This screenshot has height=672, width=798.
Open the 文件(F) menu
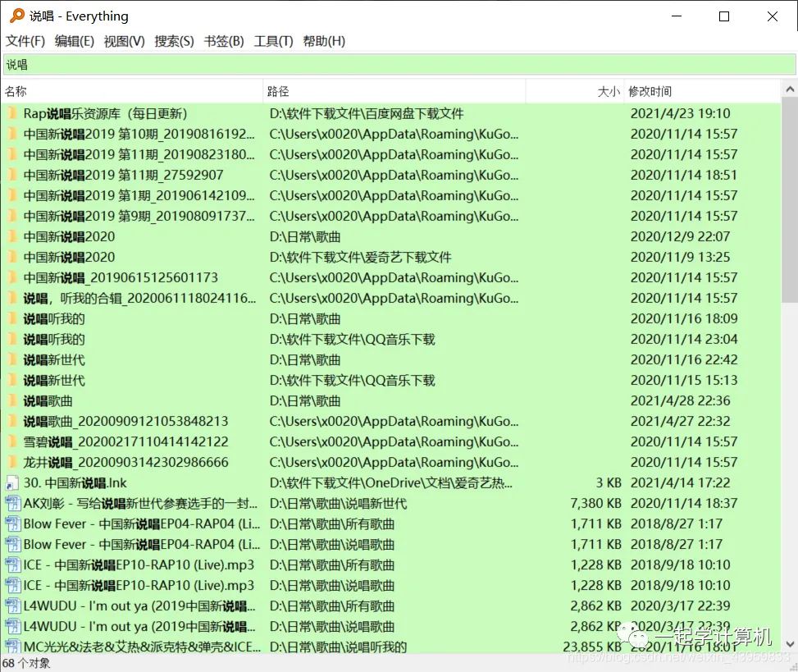[25, 41]
